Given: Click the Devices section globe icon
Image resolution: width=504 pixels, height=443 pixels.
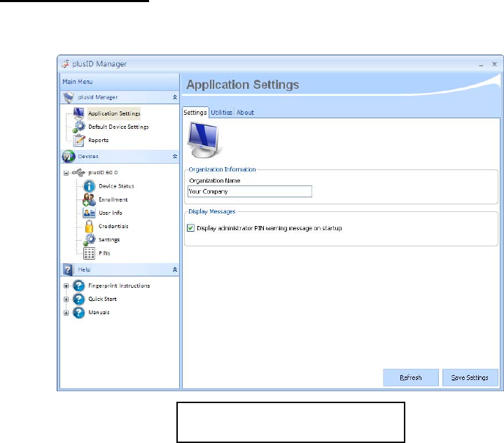Looking at the screenshot, I should 69,157.
